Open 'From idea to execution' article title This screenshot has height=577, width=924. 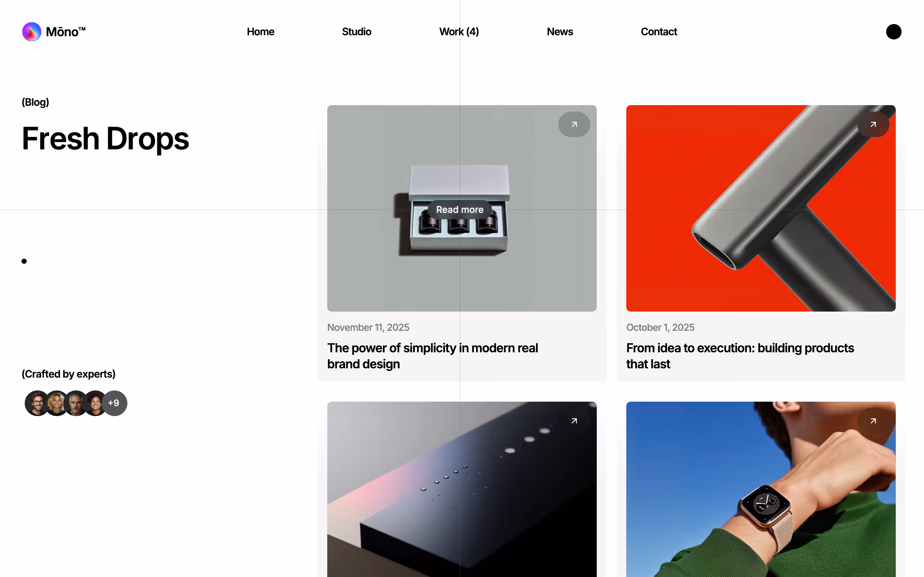[x=740, y=356]
